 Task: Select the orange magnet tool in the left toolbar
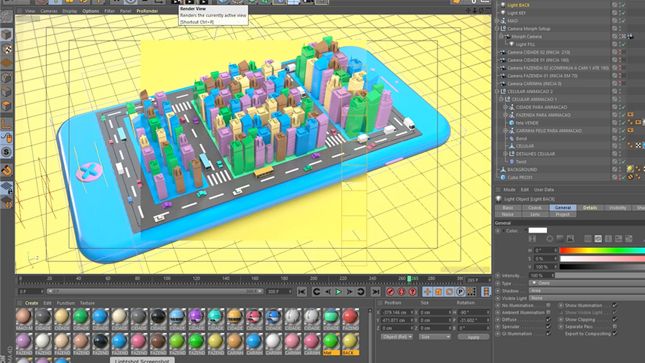tap(6, 170)
